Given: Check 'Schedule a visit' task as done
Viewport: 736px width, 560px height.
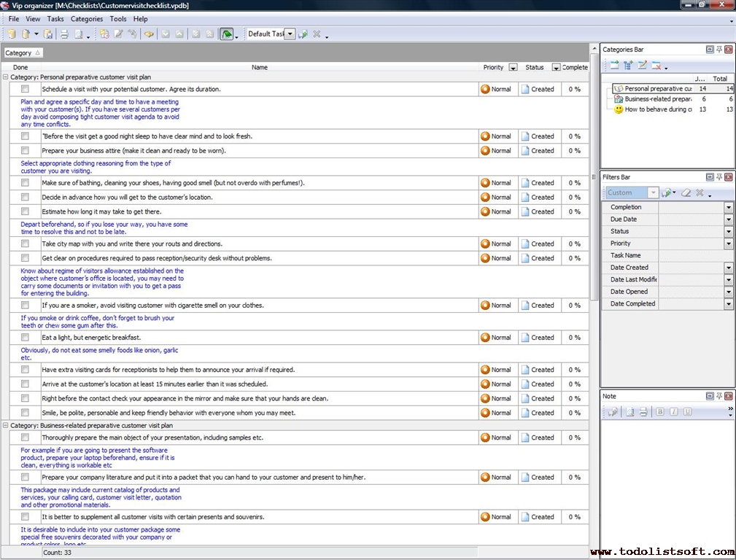Looking at the screenshot, I should (x=25, y=89).
